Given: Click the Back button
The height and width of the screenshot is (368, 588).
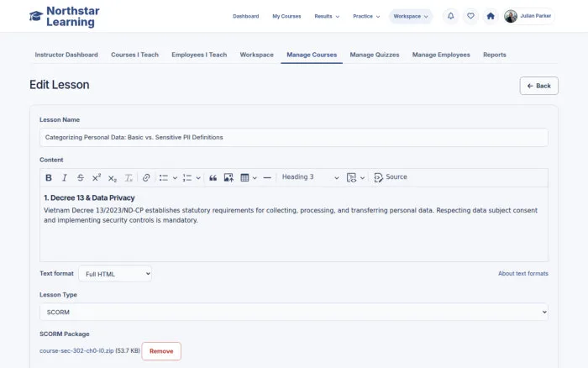Looking at the screenshot, I should coord(539,86).
